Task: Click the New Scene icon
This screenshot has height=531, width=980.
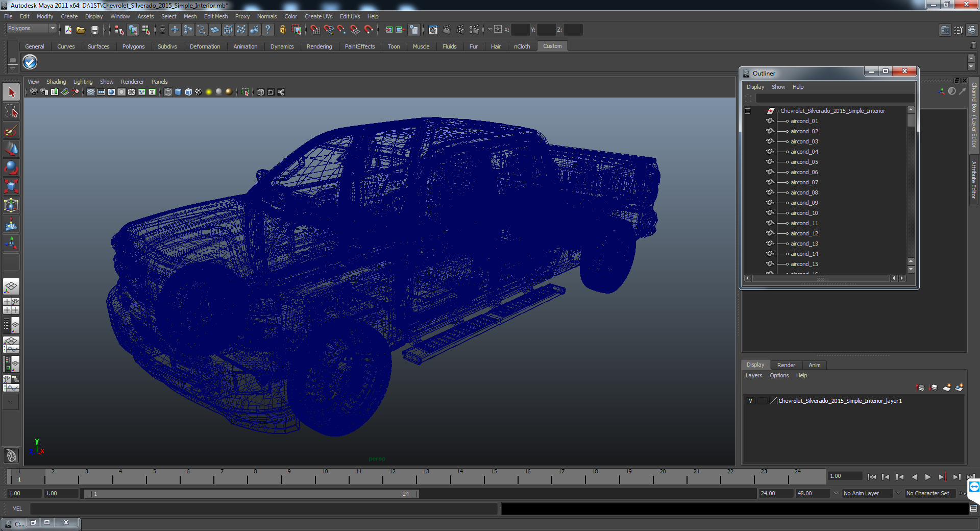Action: pyautogui.click(x=68, y=30)
